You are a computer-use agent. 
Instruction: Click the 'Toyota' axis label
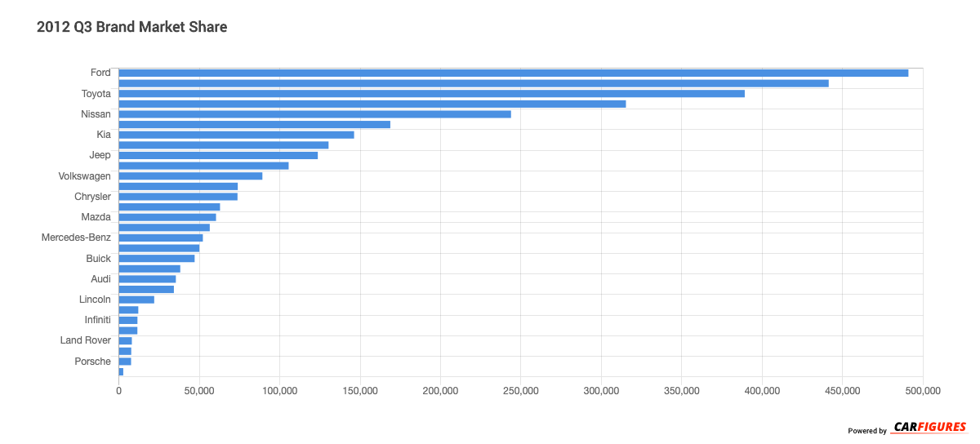[96, 93]
